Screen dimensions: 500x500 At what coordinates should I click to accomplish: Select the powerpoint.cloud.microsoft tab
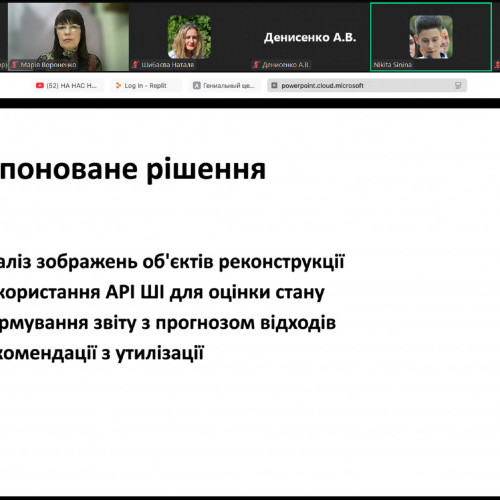click(x=367, y=86)
